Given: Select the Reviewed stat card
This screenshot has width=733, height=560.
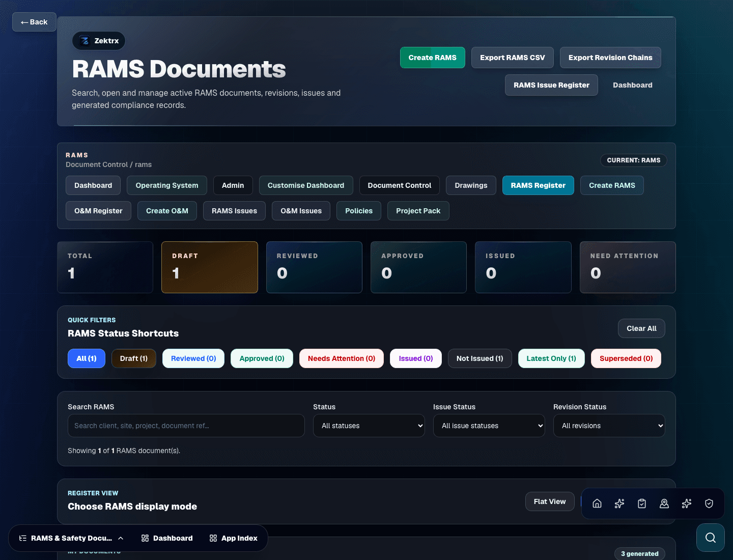Looking at the screenshot, I should click(314, 267).
